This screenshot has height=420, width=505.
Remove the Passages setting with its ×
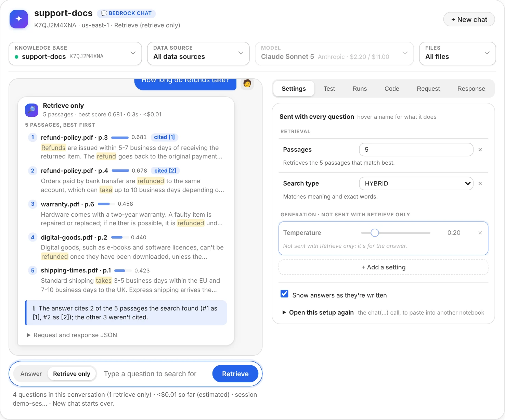[x=480, y=150]
